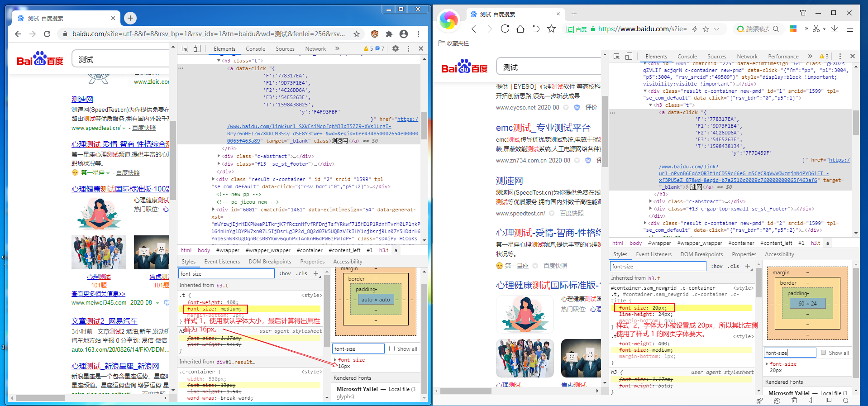Screen dimensions: 868x406
Task: Open 文章测试2_网易汽车 link in Chrome page
Action: point(105,321)
